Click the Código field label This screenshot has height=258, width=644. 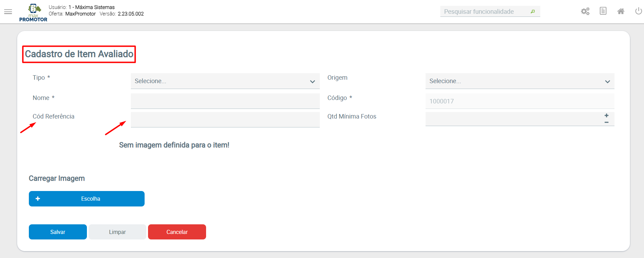340,98
